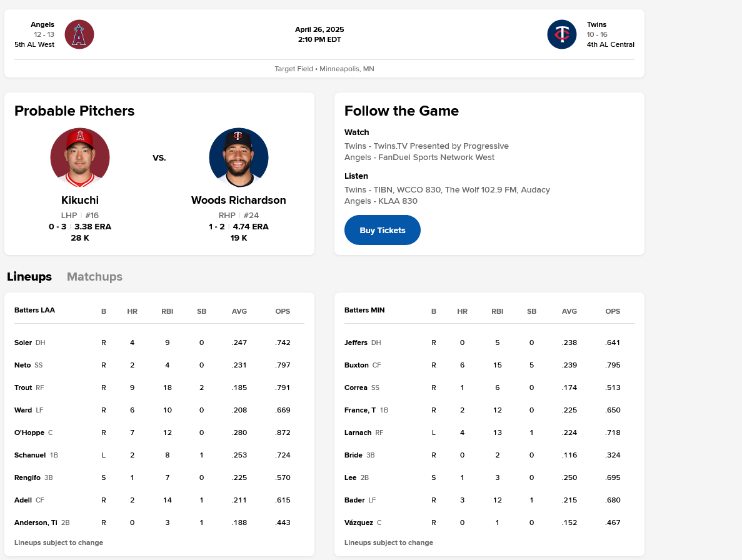Click the Angels team name in header
The height and width of the screenshot is (560, 742).
click(x=43, y=24)
